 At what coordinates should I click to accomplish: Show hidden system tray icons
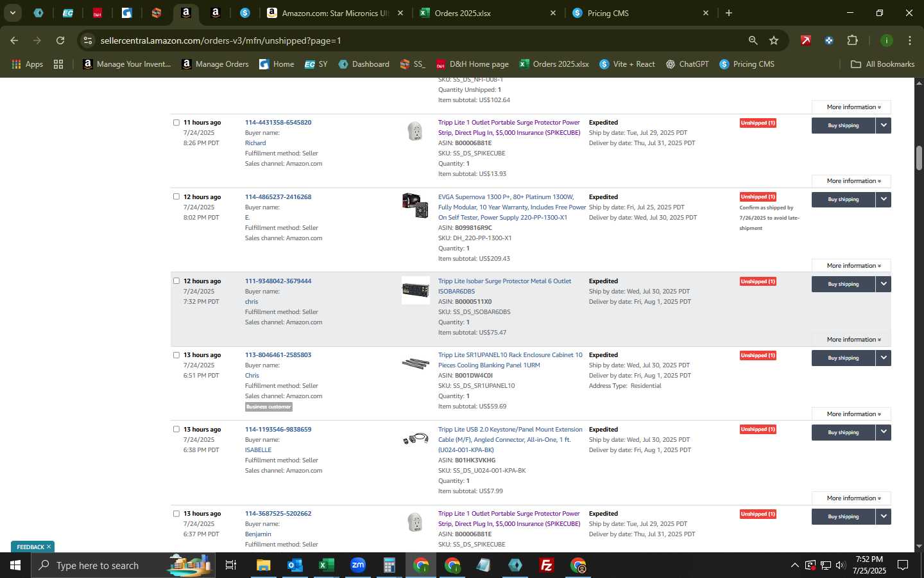click(x=794, y=565)
